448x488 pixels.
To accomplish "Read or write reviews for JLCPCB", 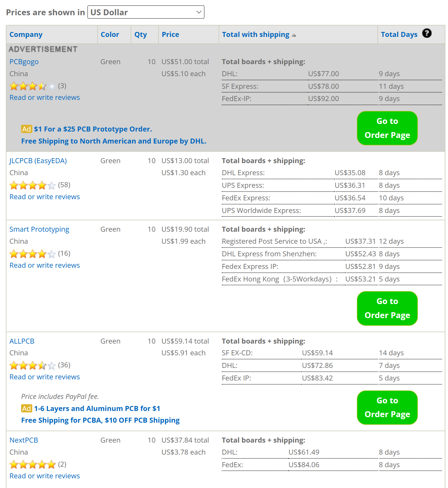I will (x=45, y=197).
